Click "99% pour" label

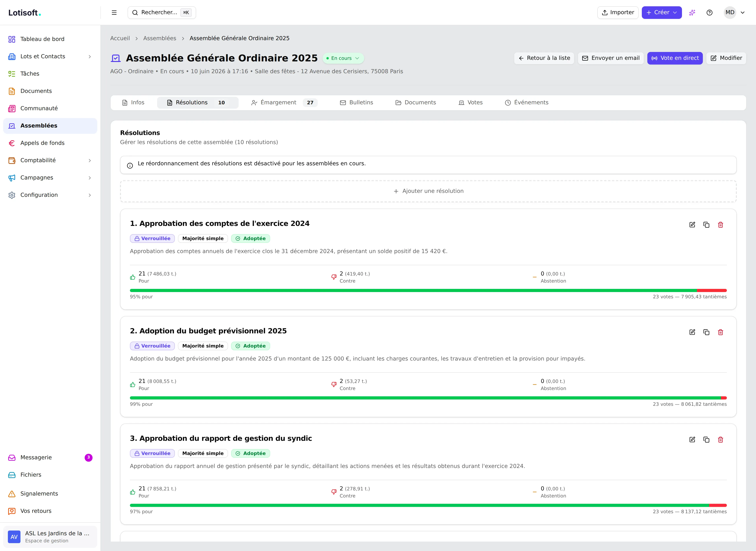point(141,404)
